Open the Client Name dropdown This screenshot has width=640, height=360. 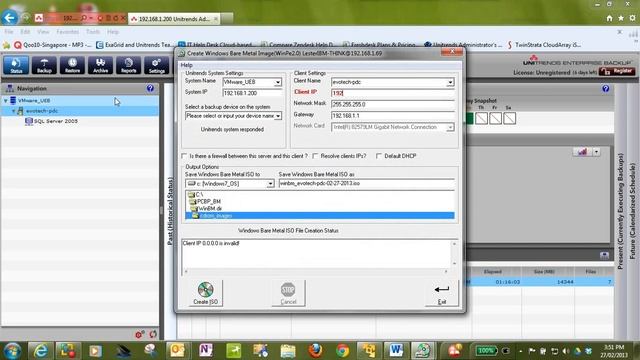[450, 82]
